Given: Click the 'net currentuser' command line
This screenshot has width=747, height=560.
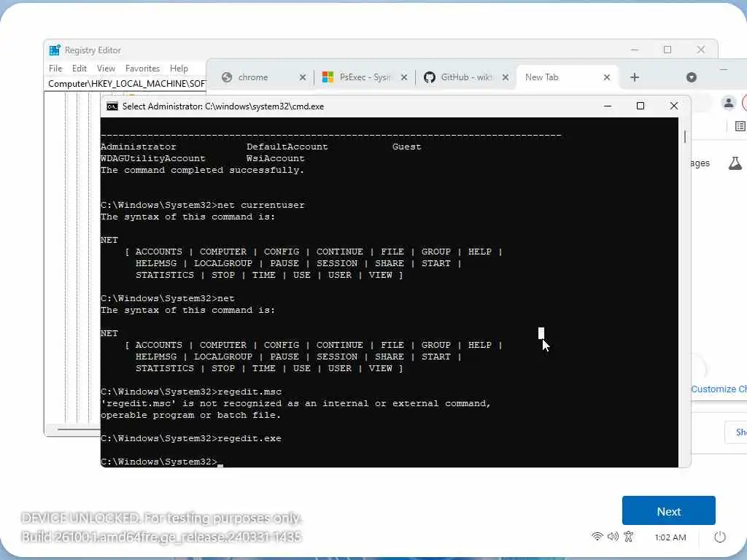Looking at the screenshot, I should point(203,205).
